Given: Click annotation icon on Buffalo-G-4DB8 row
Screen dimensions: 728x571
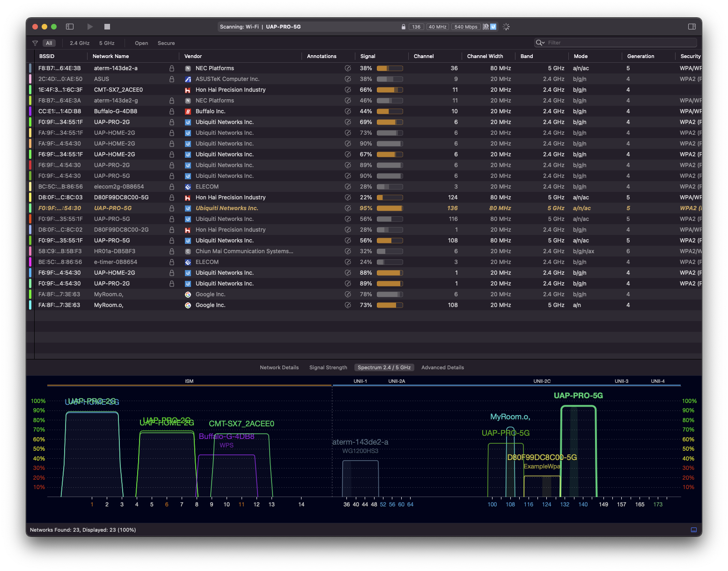Looking at the screenshot, I should click(x=348, y=111).
